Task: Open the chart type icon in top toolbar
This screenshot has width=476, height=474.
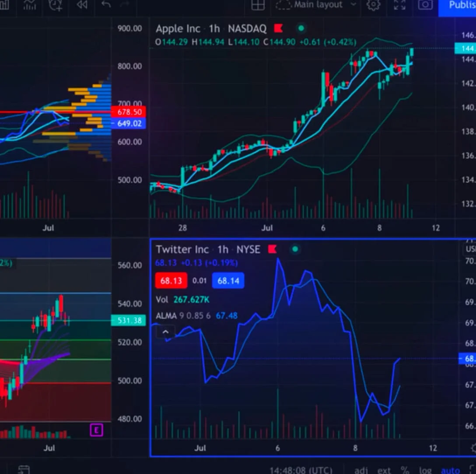Action: (4, 4)
